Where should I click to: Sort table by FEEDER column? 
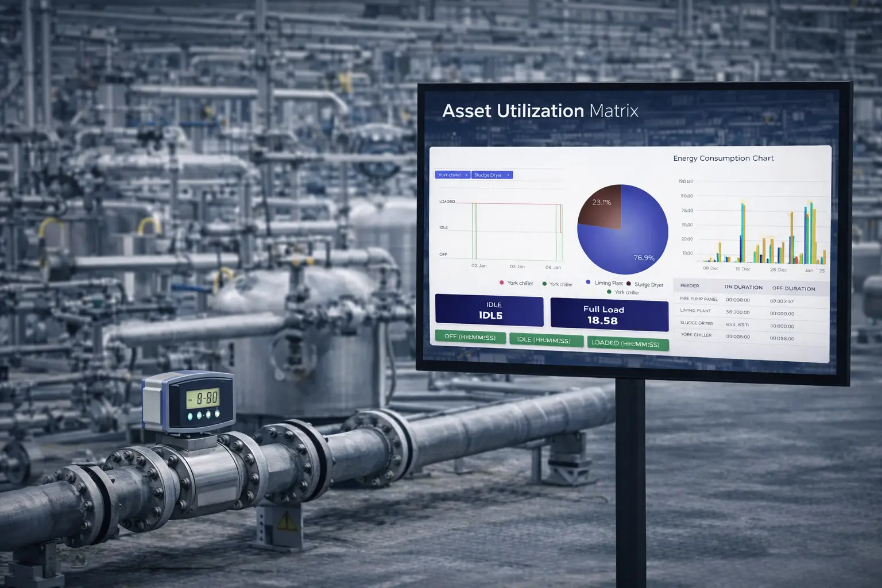coord(690,285)
